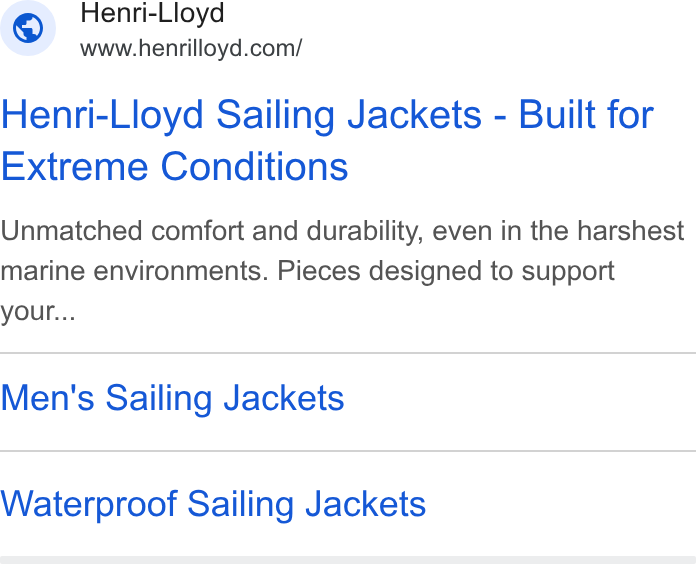696x564 pixels.
Task: Open the Henri-Lloyd Sailing Jackets headline link
Action: point(328,140)
